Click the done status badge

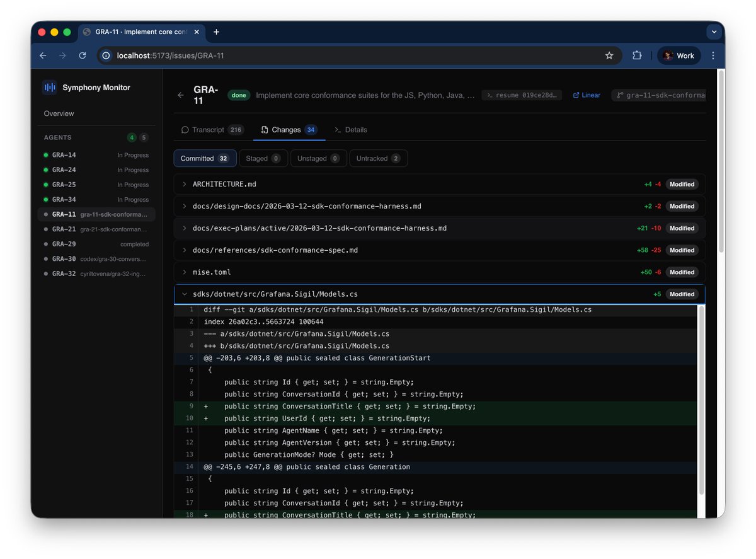click(239, 95)
